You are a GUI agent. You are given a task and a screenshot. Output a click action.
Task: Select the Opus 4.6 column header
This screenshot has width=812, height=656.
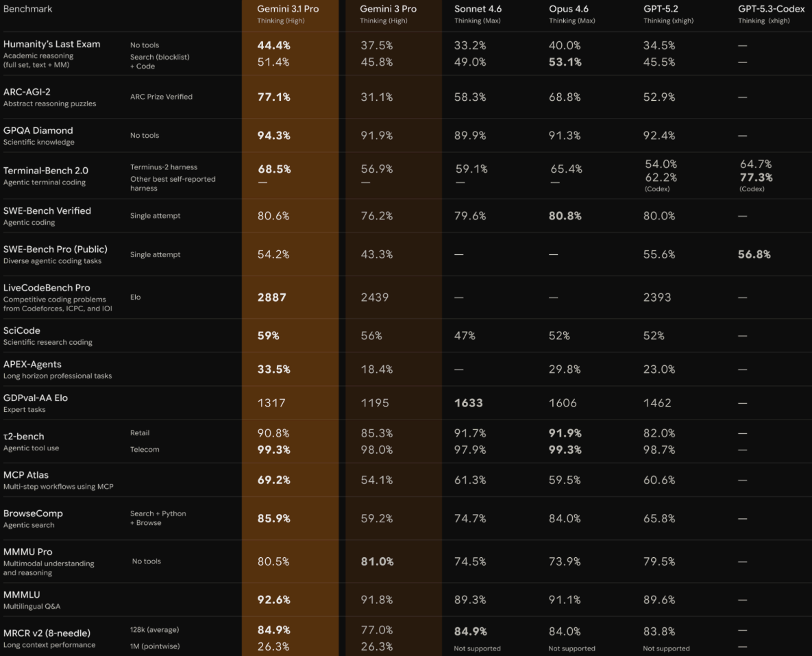tap(568, 10)
